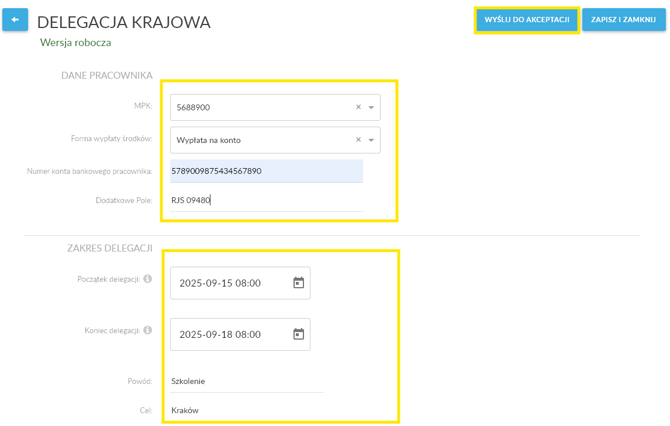
Task: Focus the bank account number field
Action: click(266, 171)
